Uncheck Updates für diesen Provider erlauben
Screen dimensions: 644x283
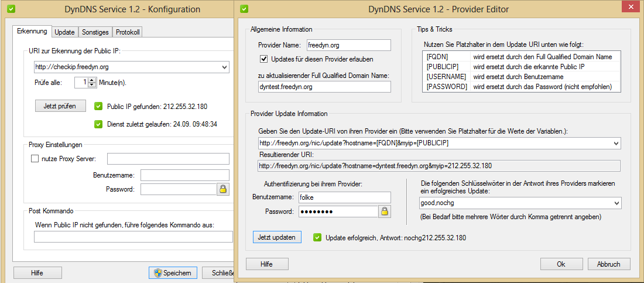[x=263, y=59]
